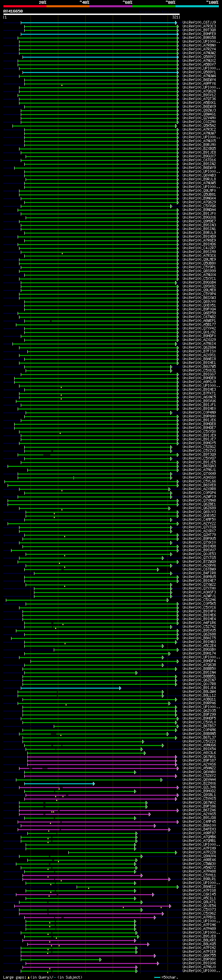Click the UniRef100_B9P6H0 label
222x980 pixels.
[x=199, y=416]
